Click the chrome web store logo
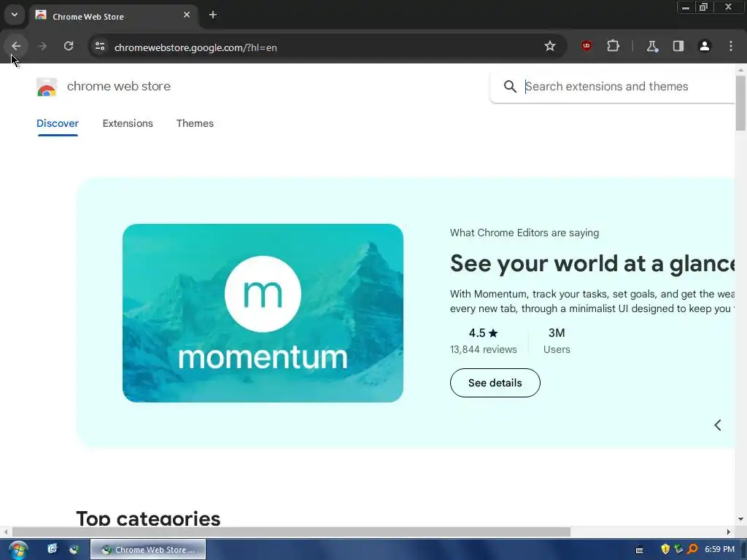Screen dimensions: 747x560 point(47,87)
